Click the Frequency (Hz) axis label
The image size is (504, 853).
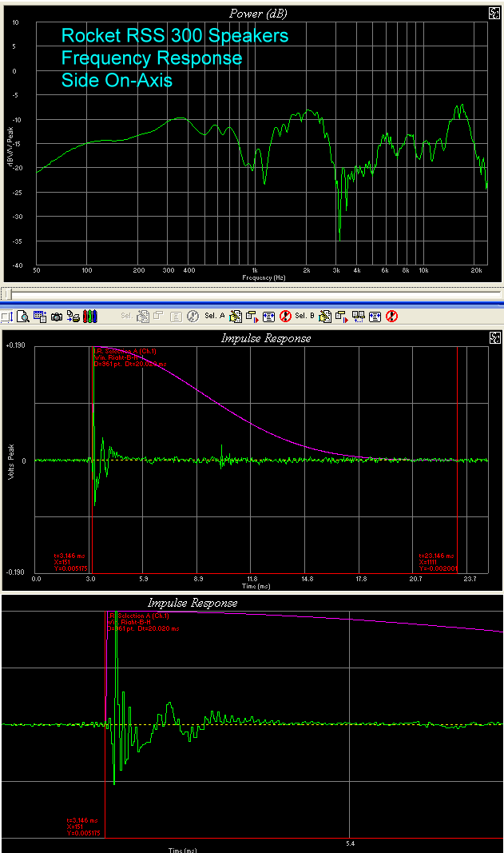tap(264, 277)
